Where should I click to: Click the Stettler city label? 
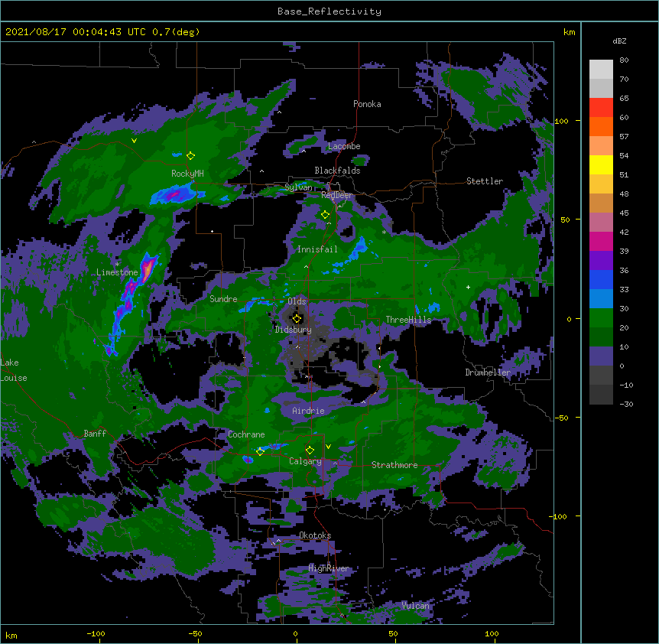tap(485, 181)
